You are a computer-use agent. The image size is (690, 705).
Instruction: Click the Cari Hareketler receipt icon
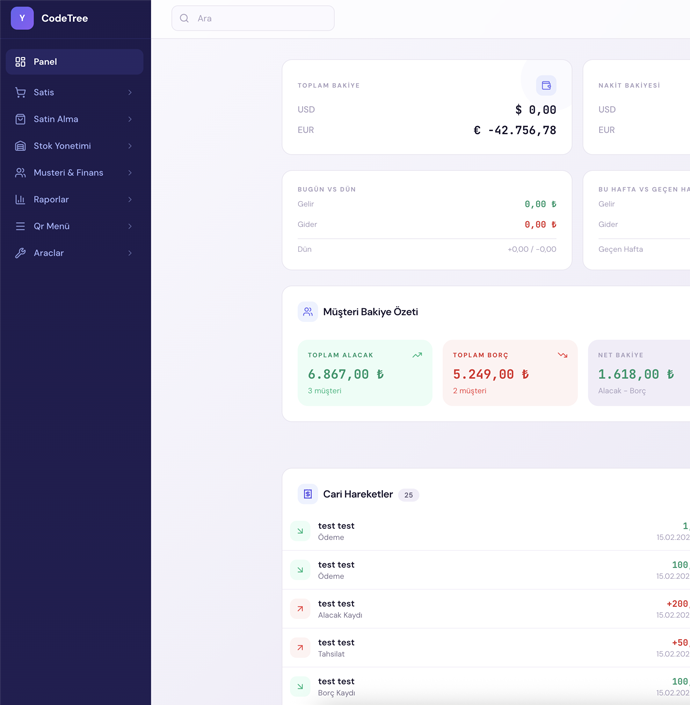[308, 494]
